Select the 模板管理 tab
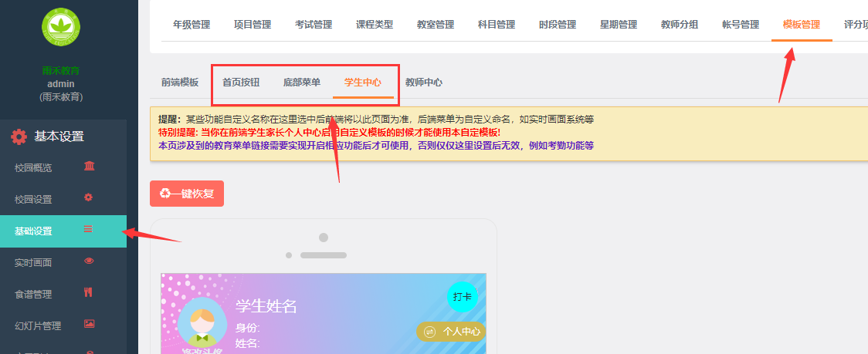 [x=802, y=25]
